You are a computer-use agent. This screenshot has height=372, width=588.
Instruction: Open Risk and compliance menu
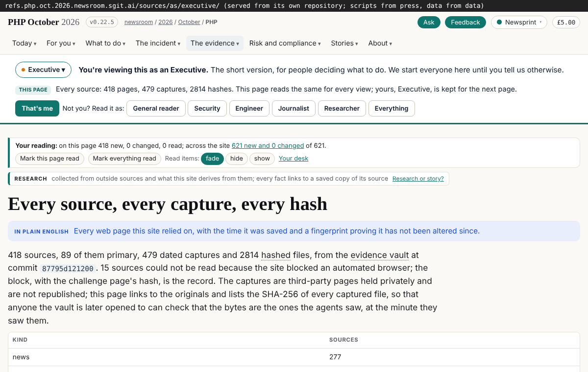tap(285, 43)
